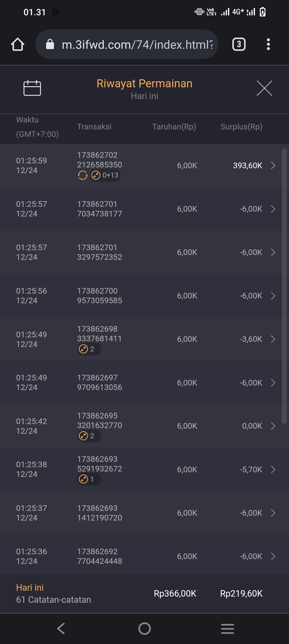Image resolution: width=289 pixels, height=644 pixels.
Task: Tap the free spin 0+13 badge
Action: 105,175
